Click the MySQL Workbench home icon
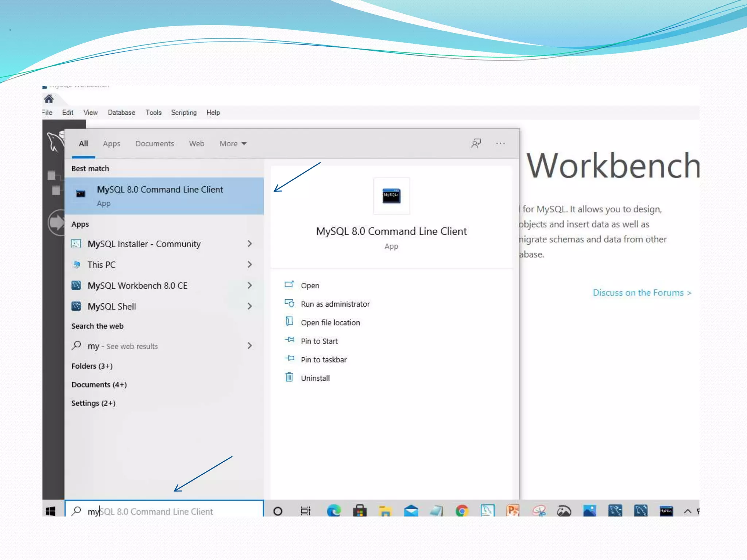This screenshot has height=560, width=747. click(49, 99)
